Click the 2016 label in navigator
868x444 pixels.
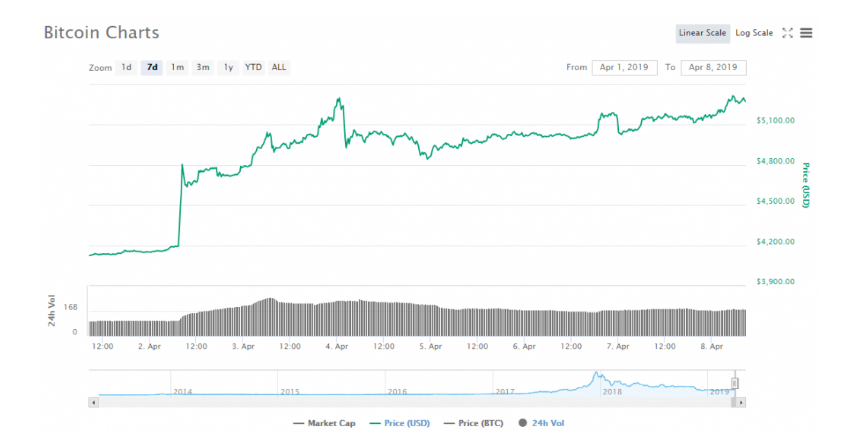point(397,391)
